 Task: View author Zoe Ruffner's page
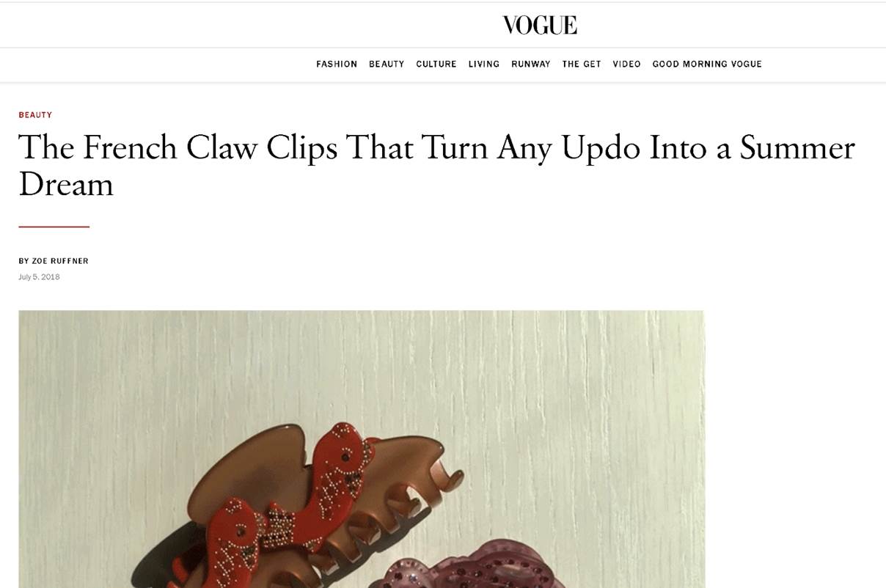[60, 261]
